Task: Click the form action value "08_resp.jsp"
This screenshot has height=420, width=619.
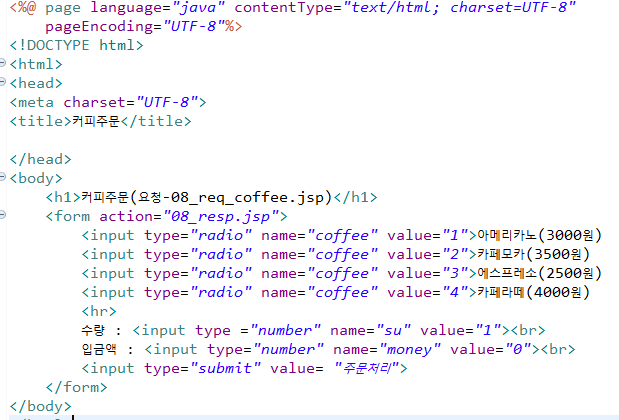Action: (221, 217)
